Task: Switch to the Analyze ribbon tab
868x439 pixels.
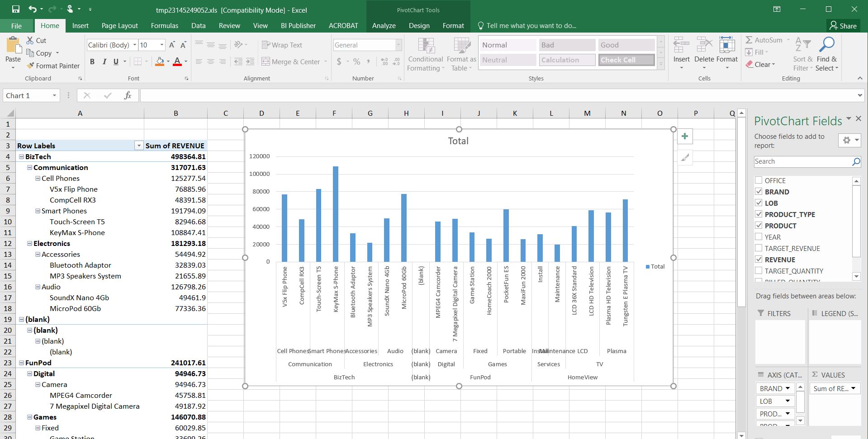Action: coord(384,26)
